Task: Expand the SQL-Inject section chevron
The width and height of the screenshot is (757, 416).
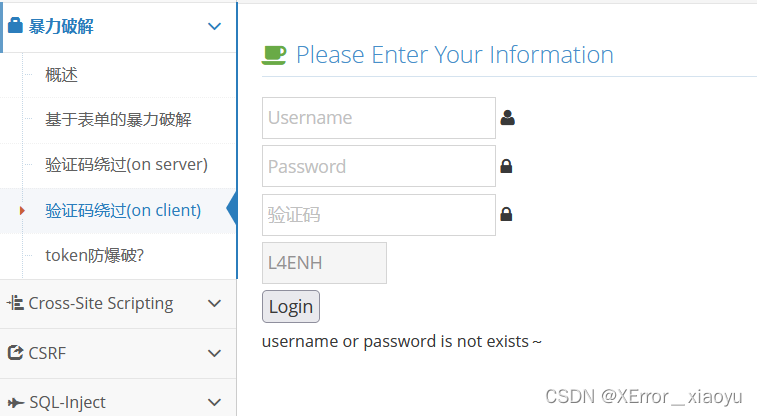Action: [214, 402]
